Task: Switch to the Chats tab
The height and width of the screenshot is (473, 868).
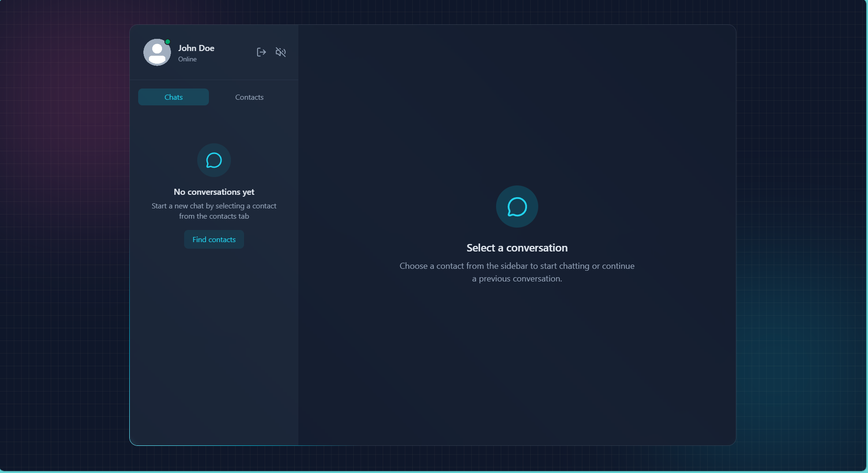Action: pyautogui.click(x=173, y=97)
